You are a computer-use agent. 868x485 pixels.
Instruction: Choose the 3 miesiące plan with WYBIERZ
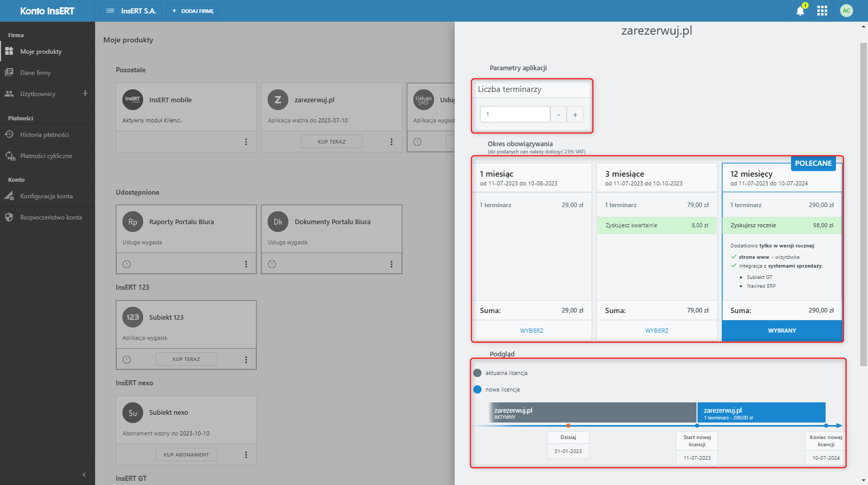click(x=657, y=331)
